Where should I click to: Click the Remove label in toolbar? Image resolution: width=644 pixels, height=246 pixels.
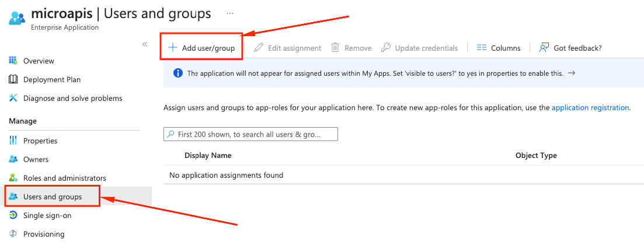click(x=358, y=48)
